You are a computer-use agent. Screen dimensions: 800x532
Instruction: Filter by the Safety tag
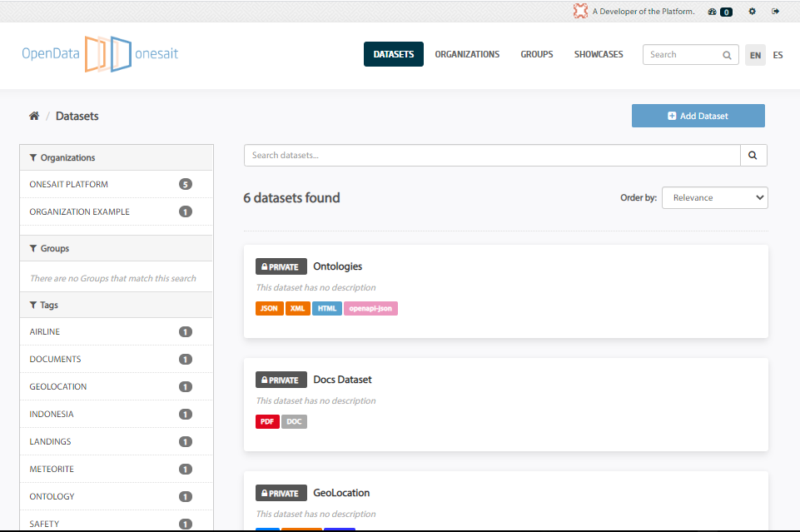[x=117, y=521]
